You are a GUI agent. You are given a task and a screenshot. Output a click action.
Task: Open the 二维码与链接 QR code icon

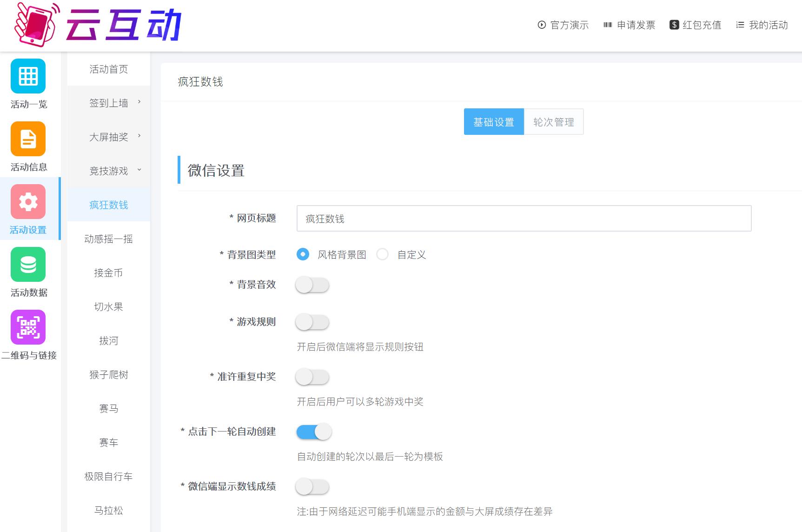tap(28, 327)
